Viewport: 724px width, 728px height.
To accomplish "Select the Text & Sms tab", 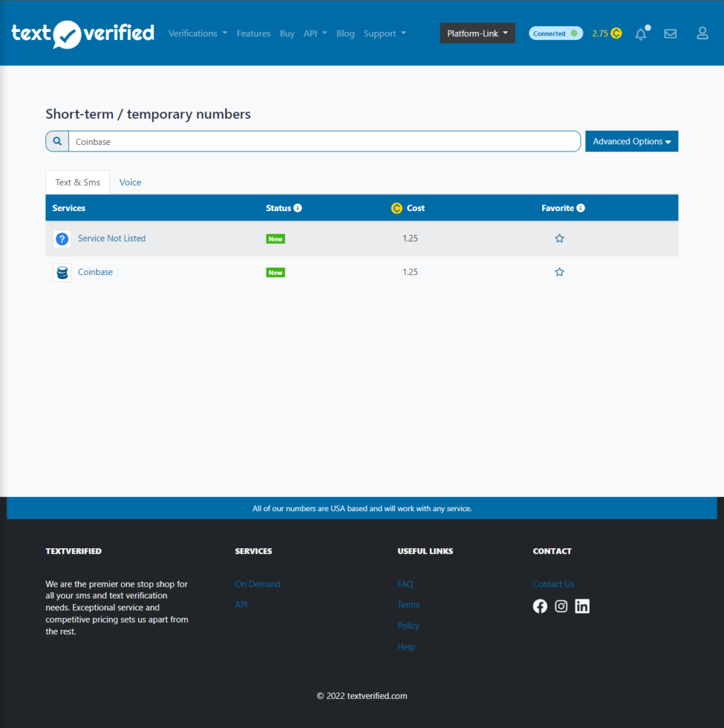I will click(77, 183).
